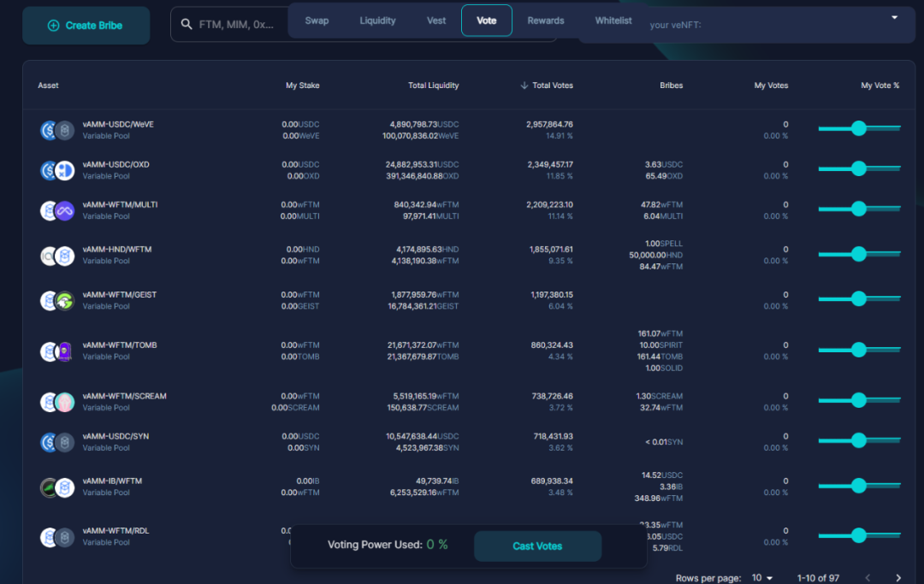Open the Rewards tab

tap(546, 21)
